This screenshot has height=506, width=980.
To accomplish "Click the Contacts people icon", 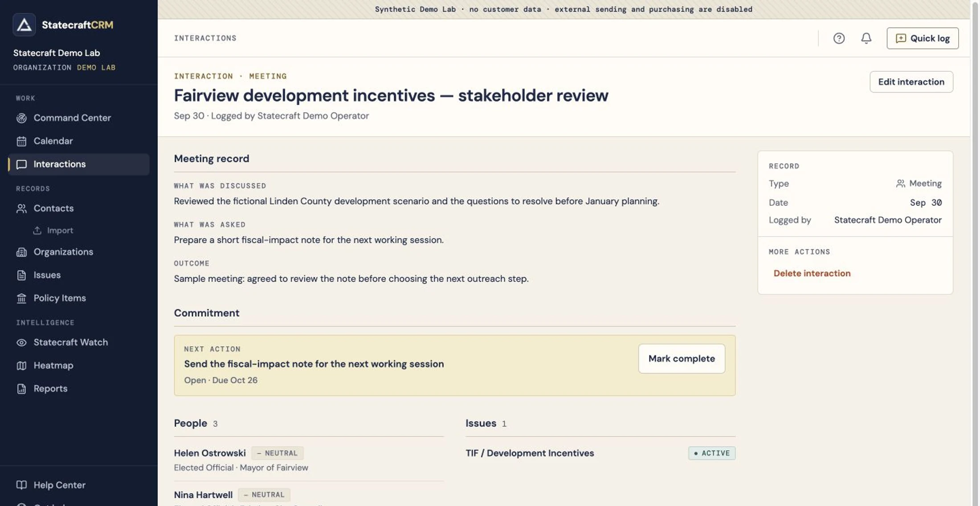I will click(x=21, y=208).
